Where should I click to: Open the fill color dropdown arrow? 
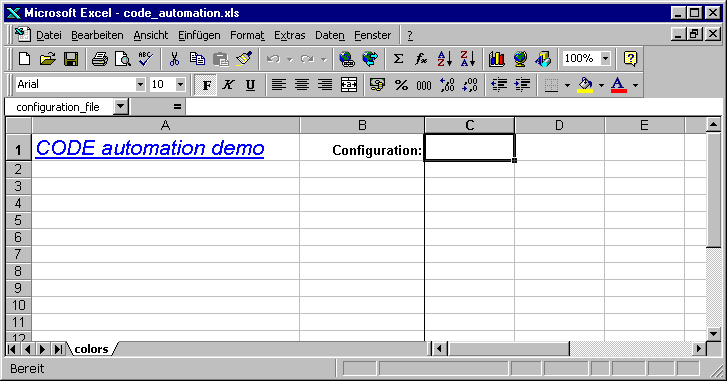click(601, 85)
